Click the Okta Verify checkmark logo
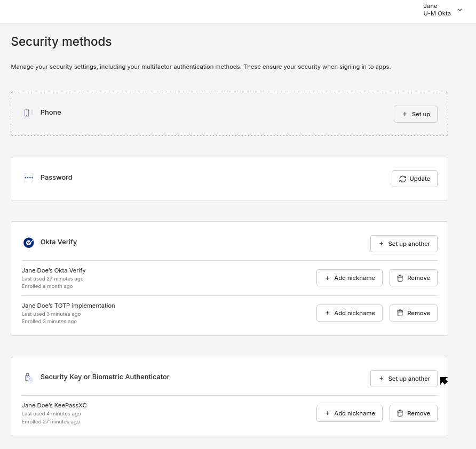Screen dimensions: 476x449 point(29,242)
